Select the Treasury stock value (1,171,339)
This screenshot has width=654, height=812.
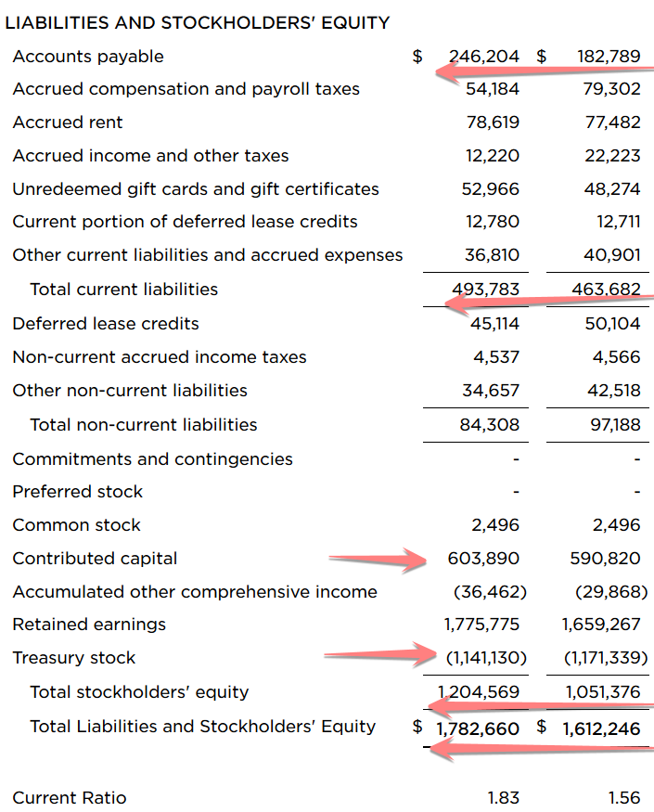point(606,658)
